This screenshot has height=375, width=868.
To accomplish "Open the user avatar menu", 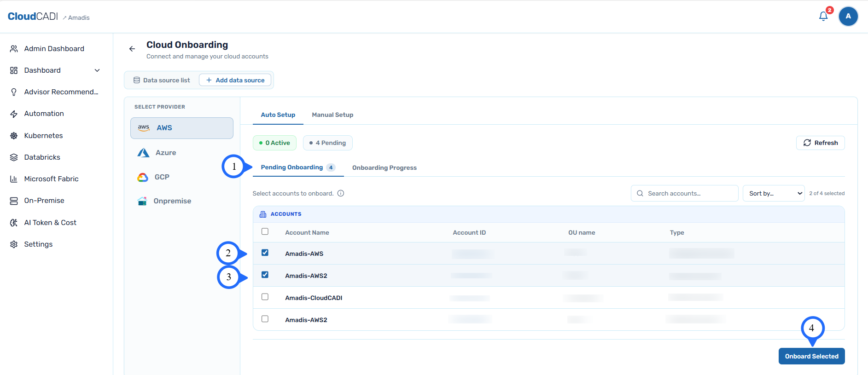I will (x=848, y=16).
